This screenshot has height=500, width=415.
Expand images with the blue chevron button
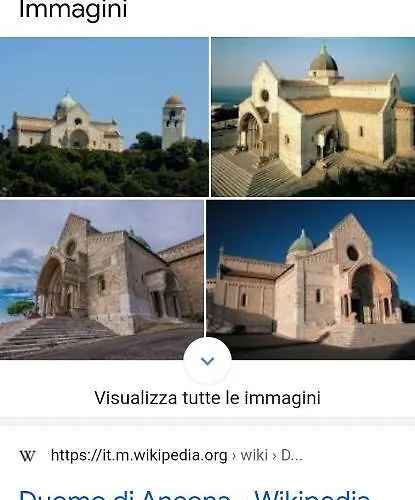(207, 361)
